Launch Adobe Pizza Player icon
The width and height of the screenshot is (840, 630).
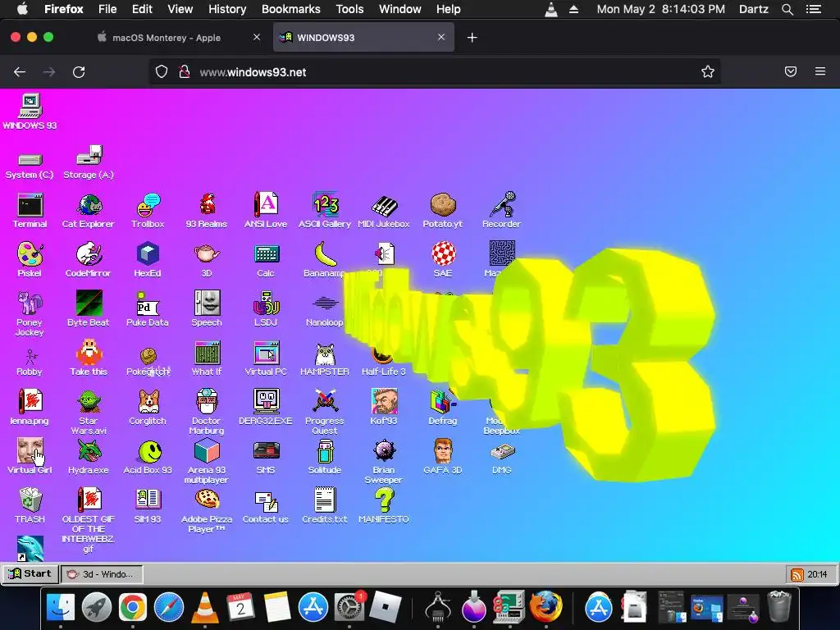pos(207,500)
